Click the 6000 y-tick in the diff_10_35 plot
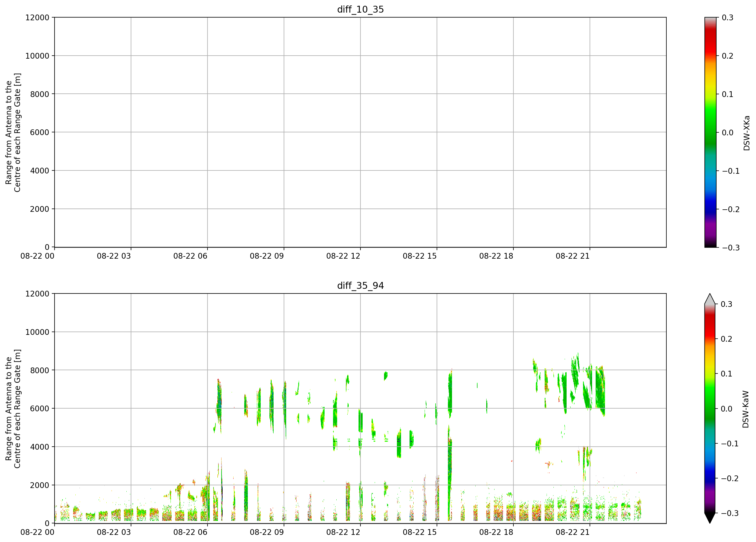 [x=40, y=132]
